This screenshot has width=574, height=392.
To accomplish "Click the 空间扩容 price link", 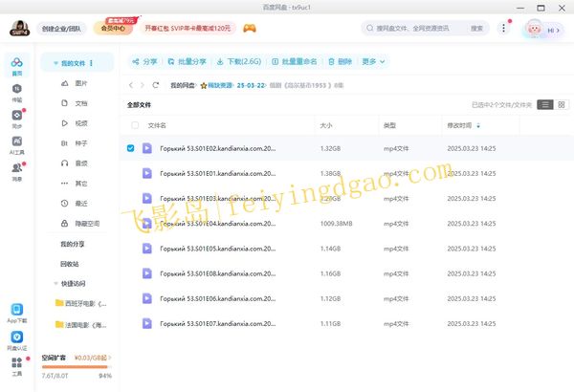I will [x=92, y=358].
